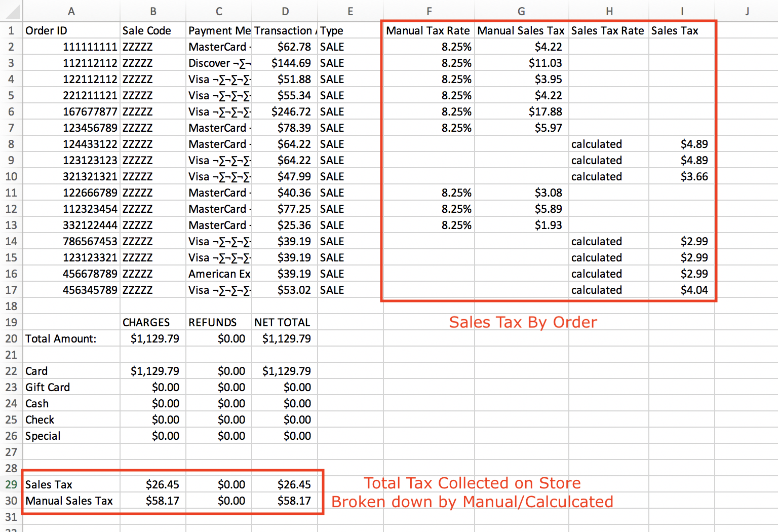Select cell with order 111111111

[71, 47]
